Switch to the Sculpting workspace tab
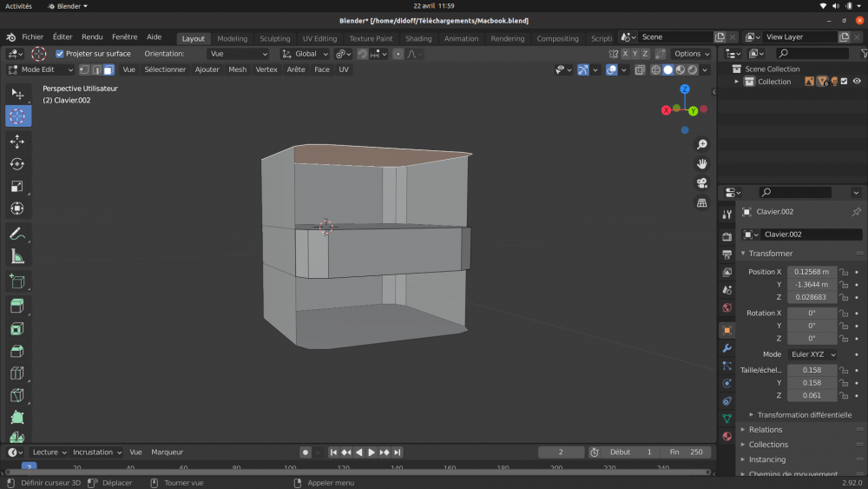This screenshot has width=868, height=489. pos(275,38)
